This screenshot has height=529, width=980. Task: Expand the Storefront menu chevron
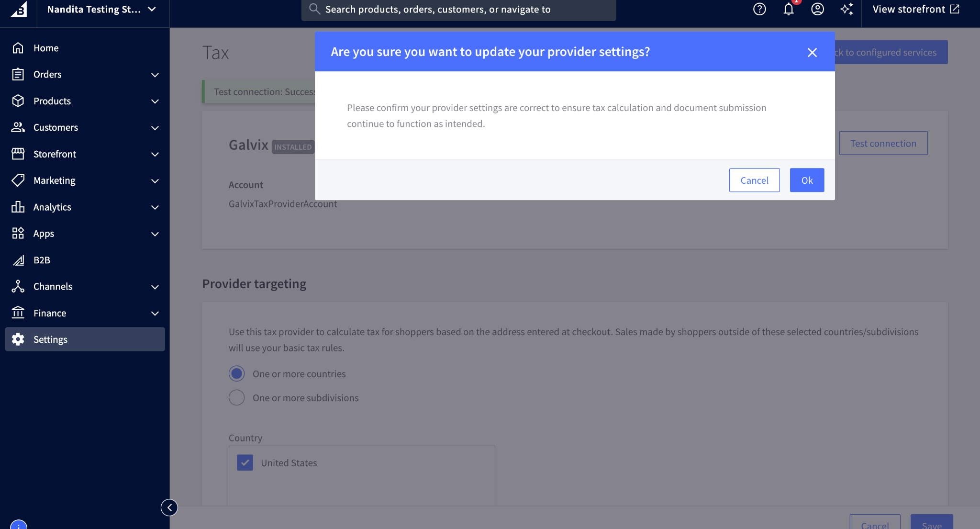tap(155, 154)
